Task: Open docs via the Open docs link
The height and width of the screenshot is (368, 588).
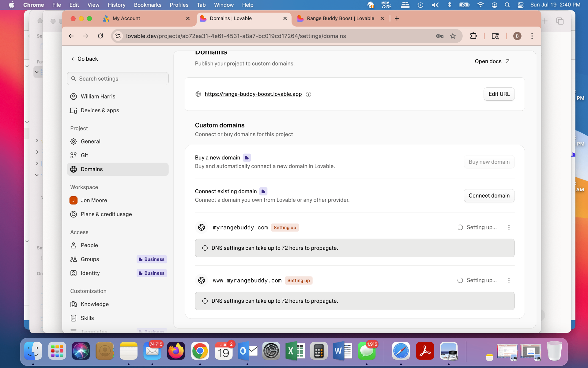Action: [x=492, y=61]
